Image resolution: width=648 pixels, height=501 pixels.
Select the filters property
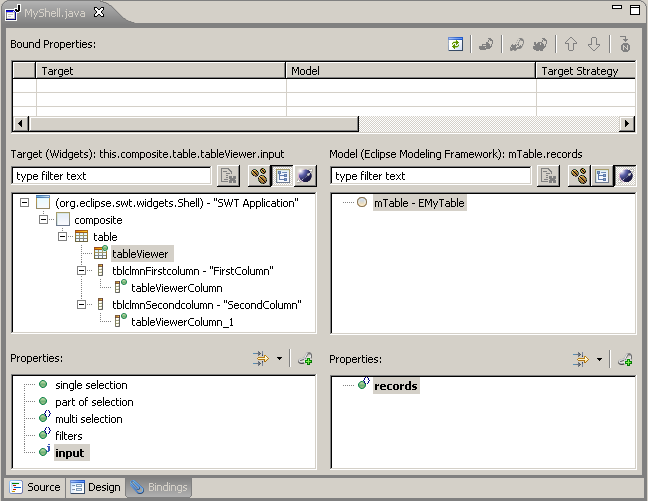pyautogui.click(x=69, y=436)
